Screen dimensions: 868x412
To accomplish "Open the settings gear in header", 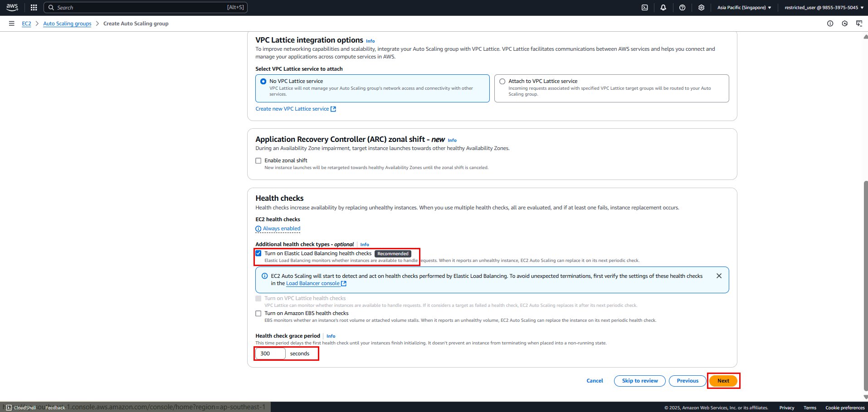I will pos(701,8).
